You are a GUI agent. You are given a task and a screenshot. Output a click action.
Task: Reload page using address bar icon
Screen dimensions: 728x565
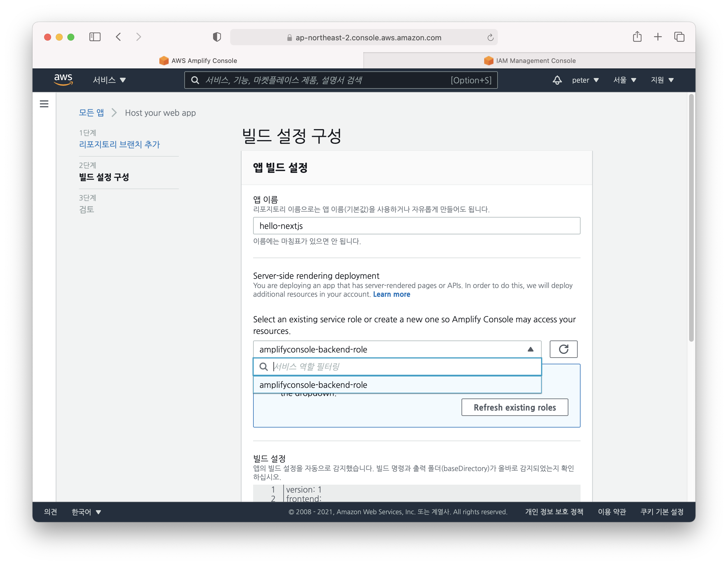pos(490,38)
